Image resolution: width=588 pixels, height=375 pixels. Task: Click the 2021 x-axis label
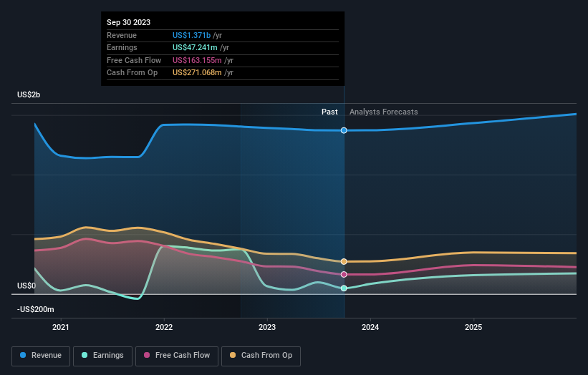pyautogui.click(x=61, y=327)
